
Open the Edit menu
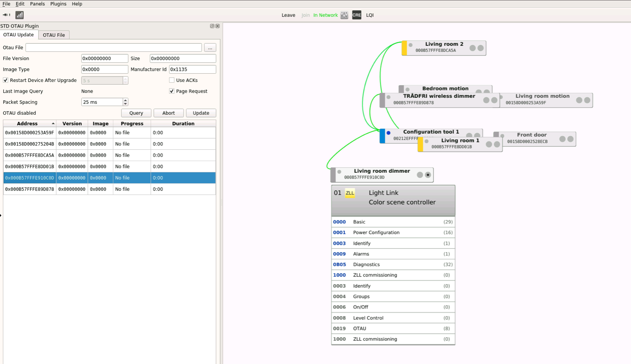tap(20, 4)
